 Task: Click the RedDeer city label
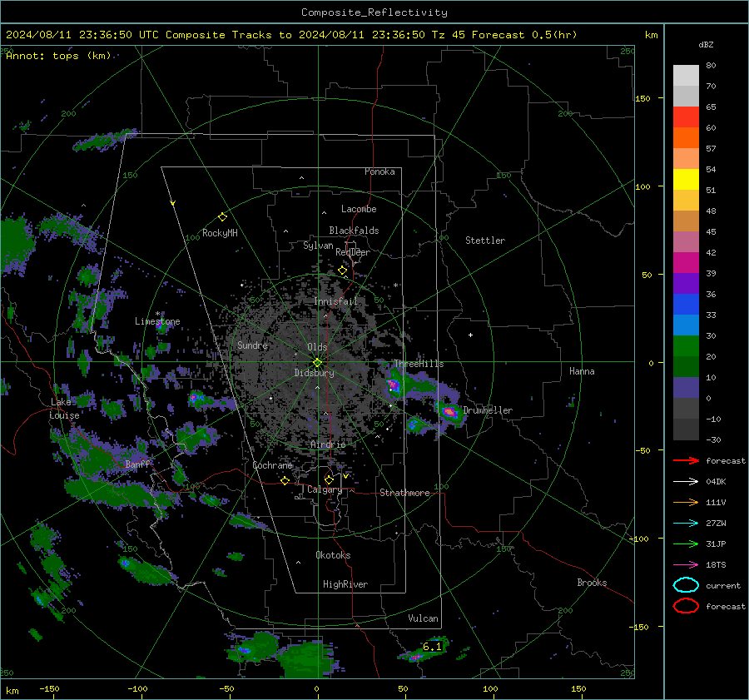(353, 252)
